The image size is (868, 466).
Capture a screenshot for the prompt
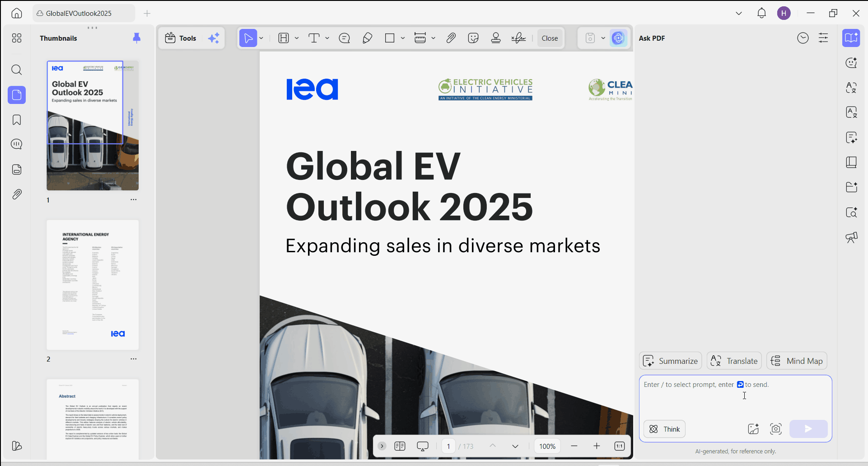click(776, 429)
